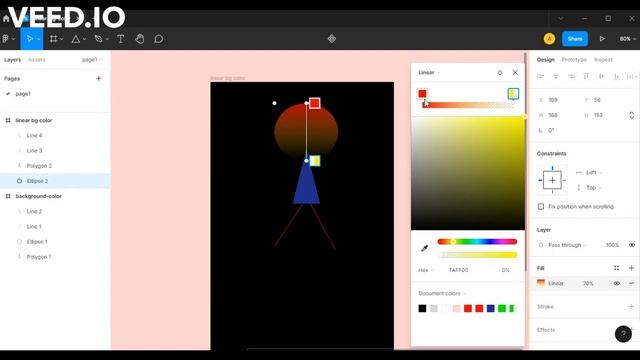The height and width of the screenshot is (360, 640).
Task: Open the Hex color format dropdown
Action: tap(426, 270)
